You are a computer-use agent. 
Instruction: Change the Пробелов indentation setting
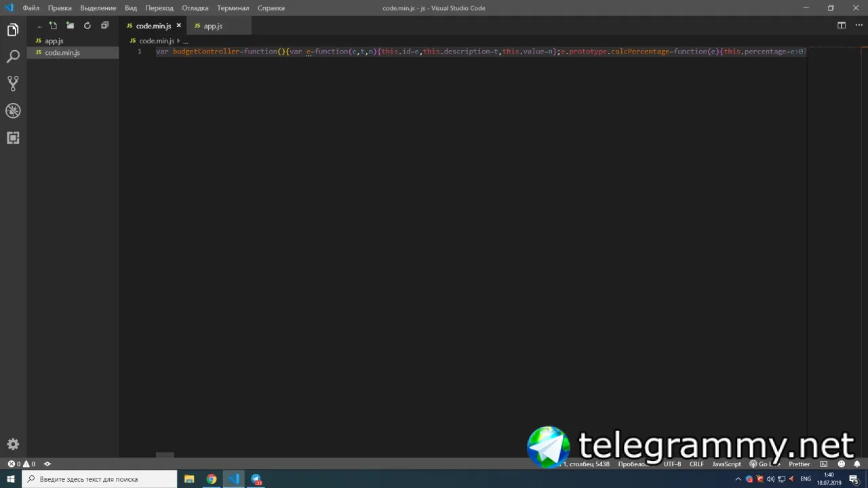pyautogui.click(x=636, y=464)
